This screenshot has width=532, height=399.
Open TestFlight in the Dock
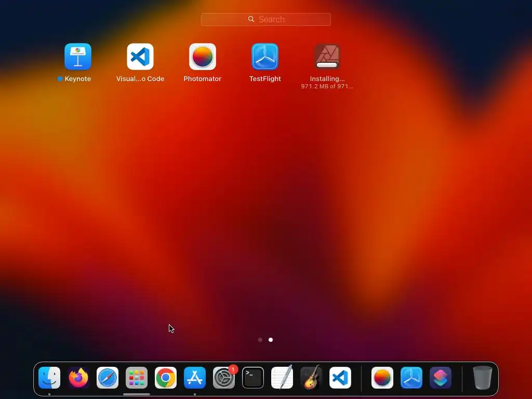click(411, 378)
